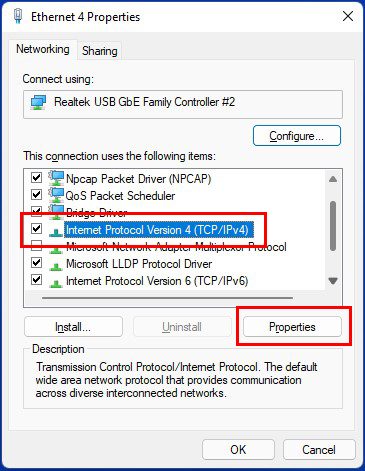Open Properties for the selected item
The image size is (365, 471).
coord(292,327)
